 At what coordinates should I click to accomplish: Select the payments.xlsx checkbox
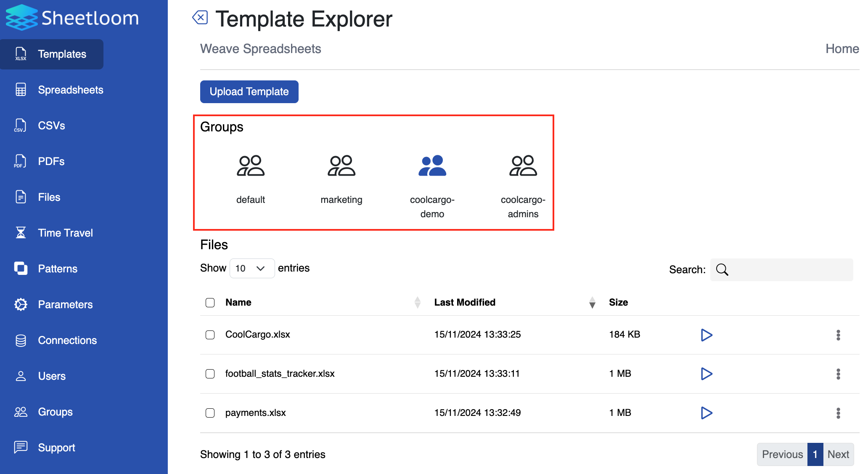210,413
